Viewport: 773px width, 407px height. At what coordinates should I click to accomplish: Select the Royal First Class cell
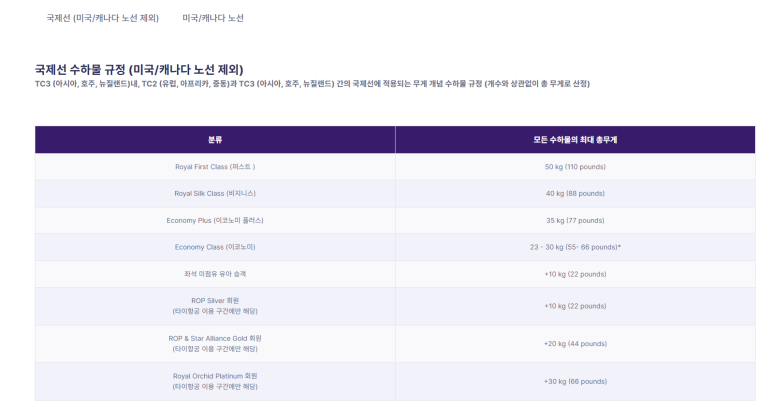pyautogui.click(x=215, y=167)
